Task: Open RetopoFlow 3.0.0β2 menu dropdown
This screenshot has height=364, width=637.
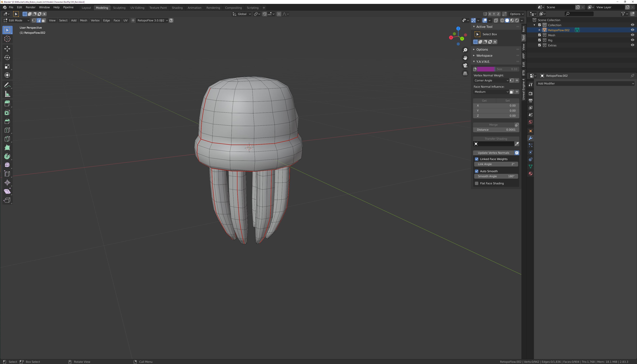Action: point(152,21)
